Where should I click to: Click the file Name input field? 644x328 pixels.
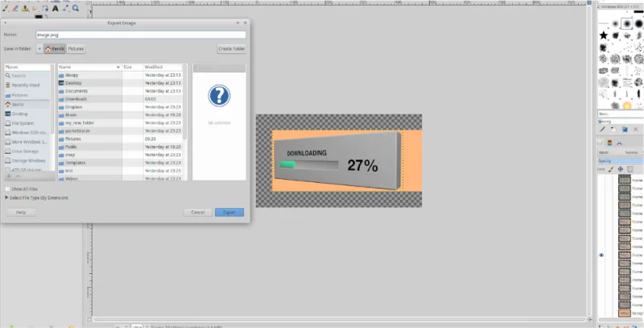[141, 35]
